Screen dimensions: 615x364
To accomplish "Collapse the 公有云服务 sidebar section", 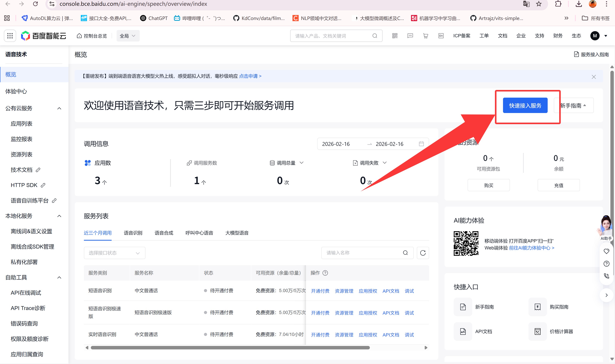I will point(59,108).
